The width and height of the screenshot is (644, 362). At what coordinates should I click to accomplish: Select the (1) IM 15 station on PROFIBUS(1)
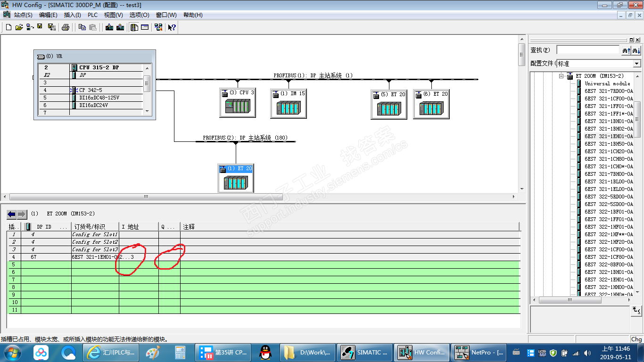pos(289,103)
